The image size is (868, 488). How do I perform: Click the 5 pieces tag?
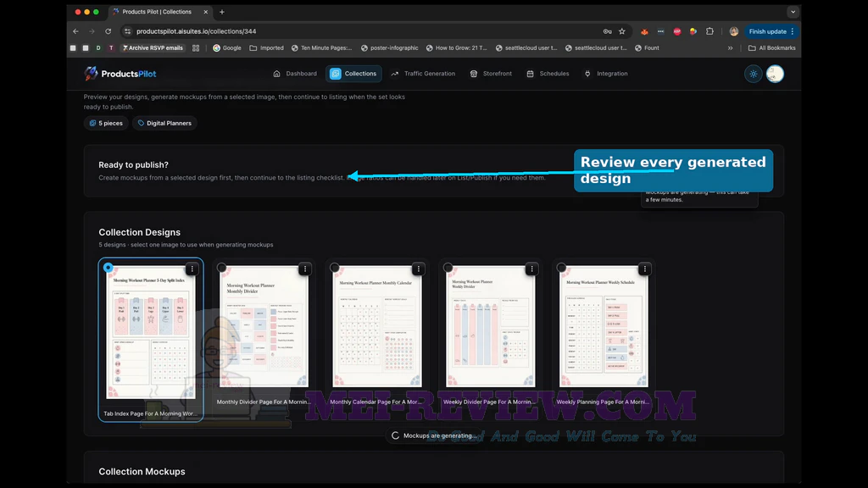(x=106, y=124)
